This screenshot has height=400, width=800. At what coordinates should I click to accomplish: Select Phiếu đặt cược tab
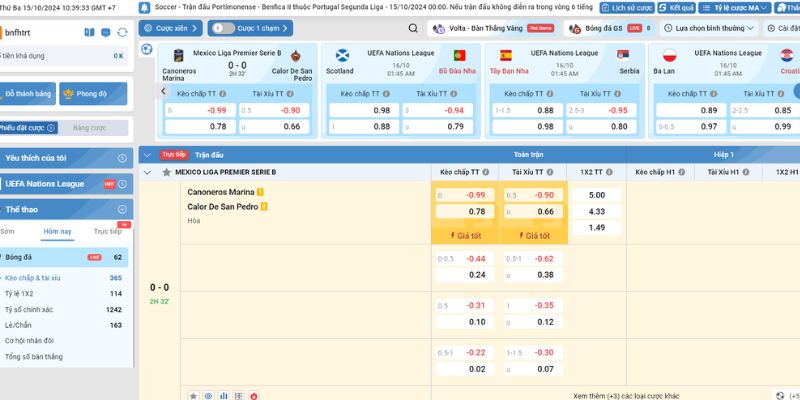pos(28,128)
